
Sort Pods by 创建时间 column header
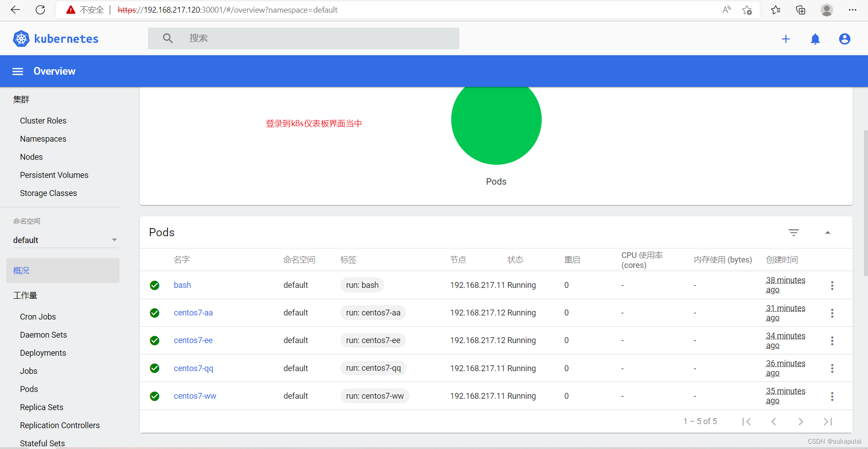[782, 260]
